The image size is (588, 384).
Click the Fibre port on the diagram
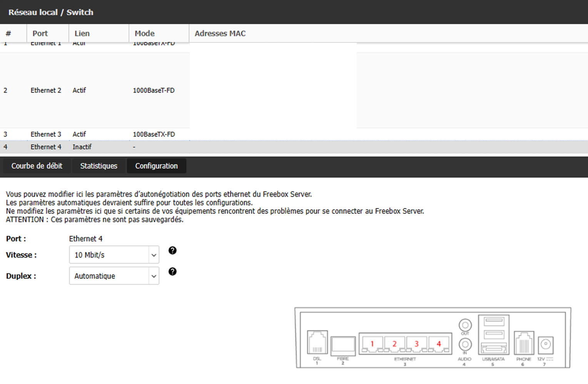tap(342, 346)
